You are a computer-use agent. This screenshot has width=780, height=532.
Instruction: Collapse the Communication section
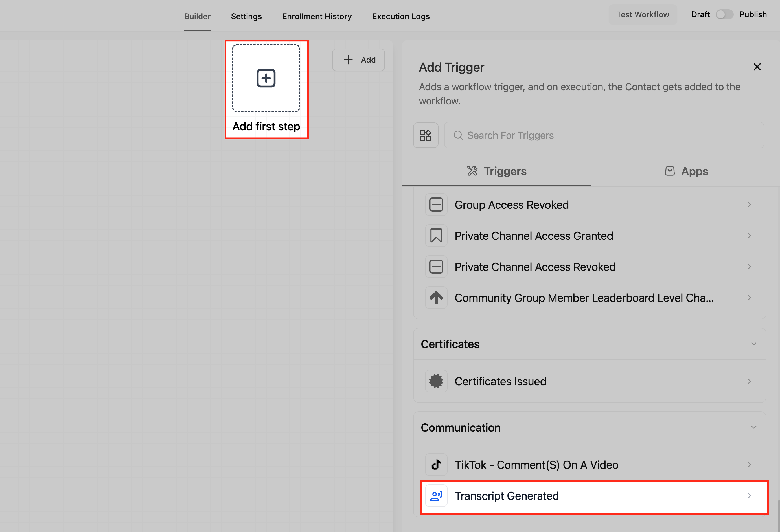tap(753, 427)
